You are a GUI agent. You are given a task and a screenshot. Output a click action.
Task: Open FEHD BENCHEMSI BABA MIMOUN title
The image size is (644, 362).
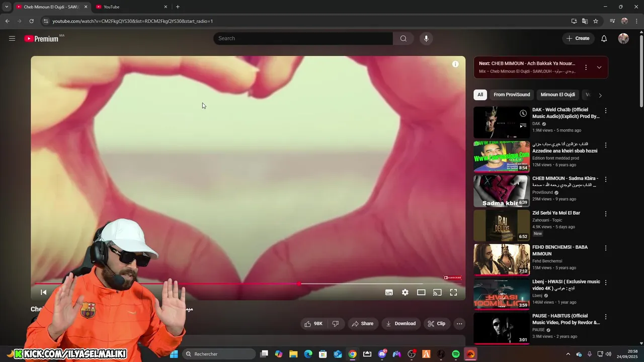tap(560, 250)
